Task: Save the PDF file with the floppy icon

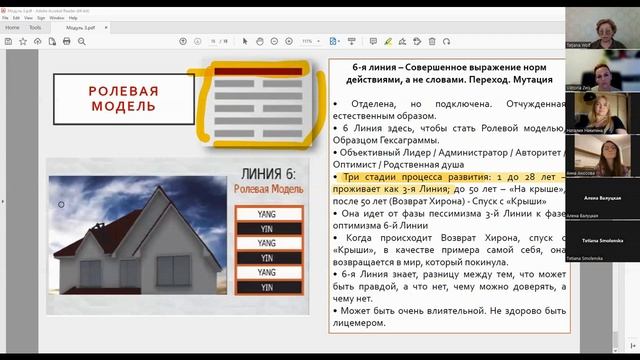Action: tap(8, 41)
